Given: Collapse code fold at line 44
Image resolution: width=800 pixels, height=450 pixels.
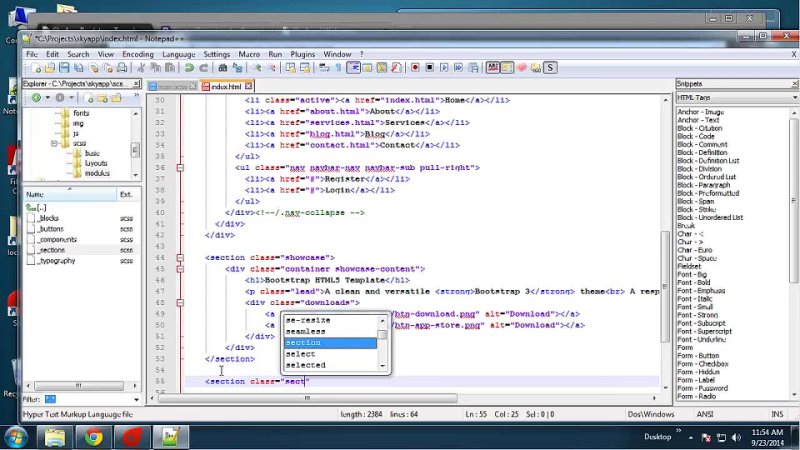Looking at the screenshot, I should (x=180, y=258).
